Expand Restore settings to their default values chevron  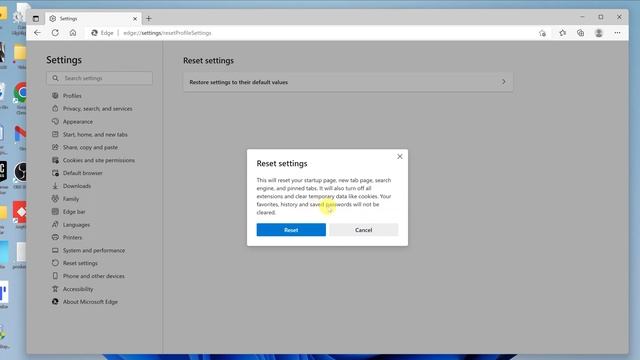504,82
